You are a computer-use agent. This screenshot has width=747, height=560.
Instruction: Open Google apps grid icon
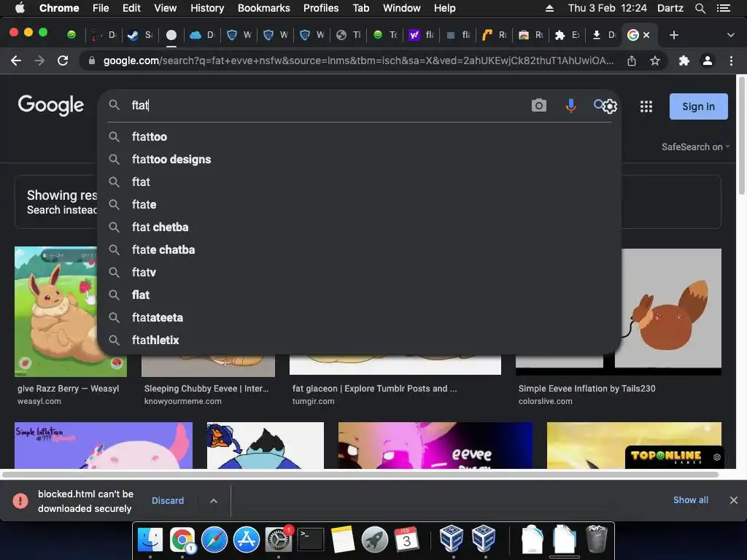pos(646,106)
